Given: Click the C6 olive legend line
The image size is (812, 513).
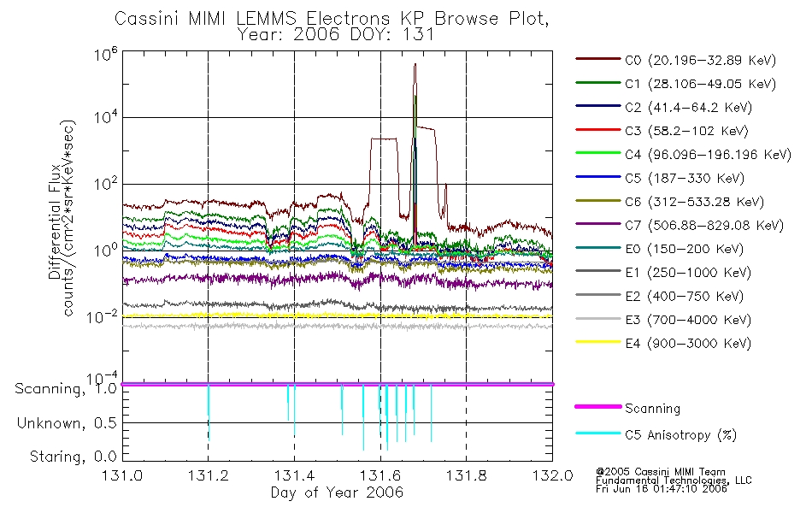Looking at the screenshot, I should point(598,201).
